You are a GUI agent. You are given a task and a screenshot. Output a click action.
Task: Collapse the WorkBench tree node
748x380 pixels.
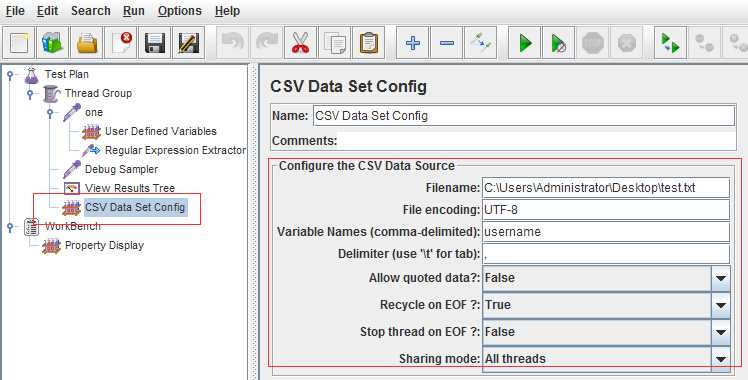pos(10,227)
